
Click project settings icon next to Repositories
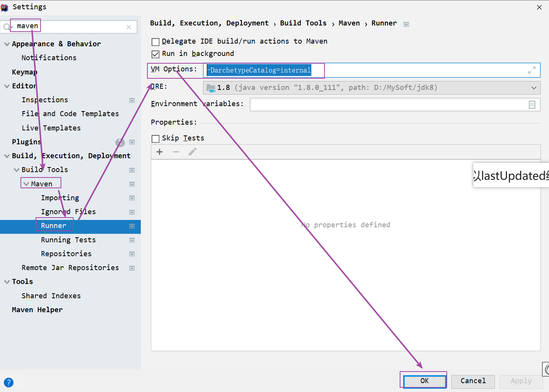click(132, 254)
